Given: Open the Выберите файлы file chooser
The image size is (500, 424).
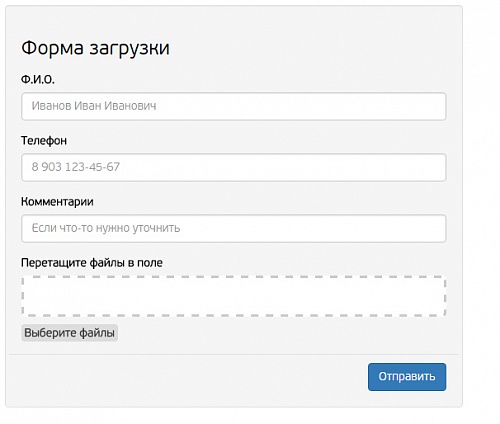Looking at the screenshot, I should coord(70,333).
